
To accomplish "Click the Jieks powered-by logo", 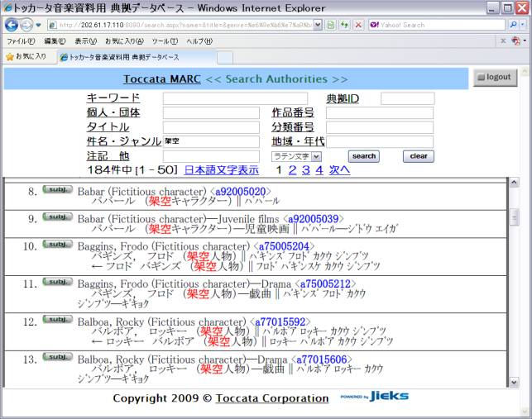I will (375, 396).
